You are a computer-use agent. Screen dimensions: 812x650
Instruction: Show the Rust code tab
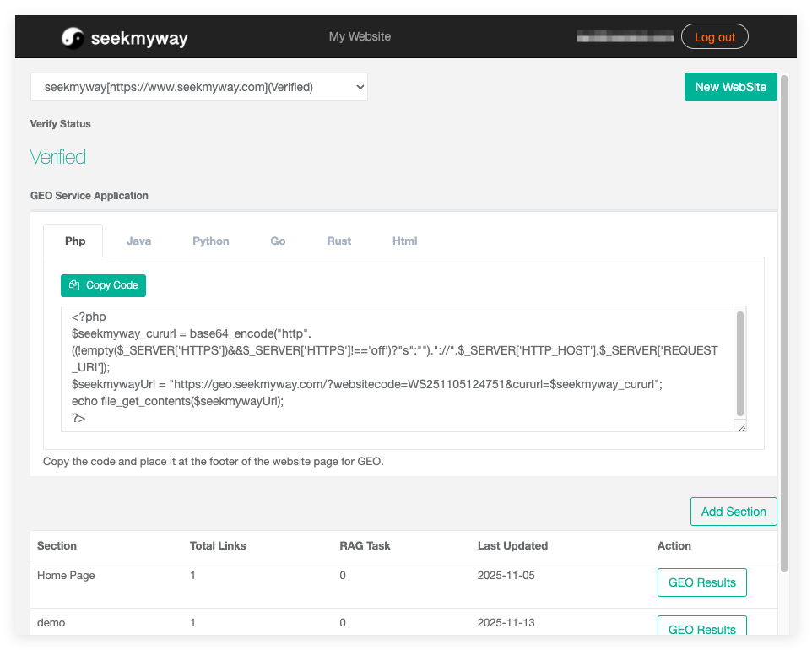tap(339, 241)
